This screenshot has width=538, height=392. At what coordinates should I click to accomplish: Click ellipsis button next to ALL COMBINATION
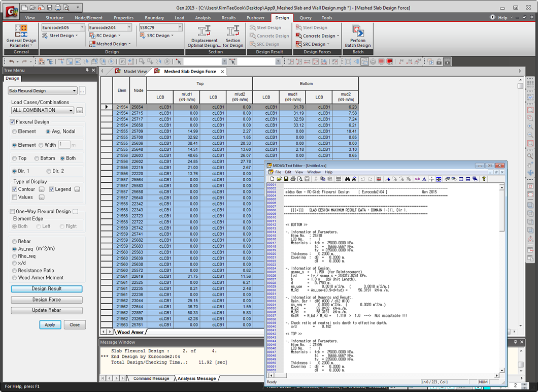click(x=80, y=110)
